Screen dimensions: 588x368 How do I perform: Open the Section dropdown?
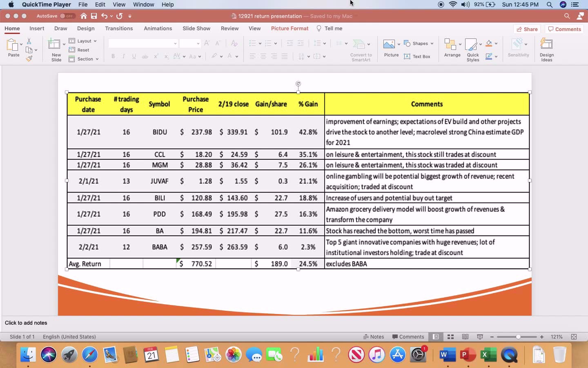coord(84,59)
